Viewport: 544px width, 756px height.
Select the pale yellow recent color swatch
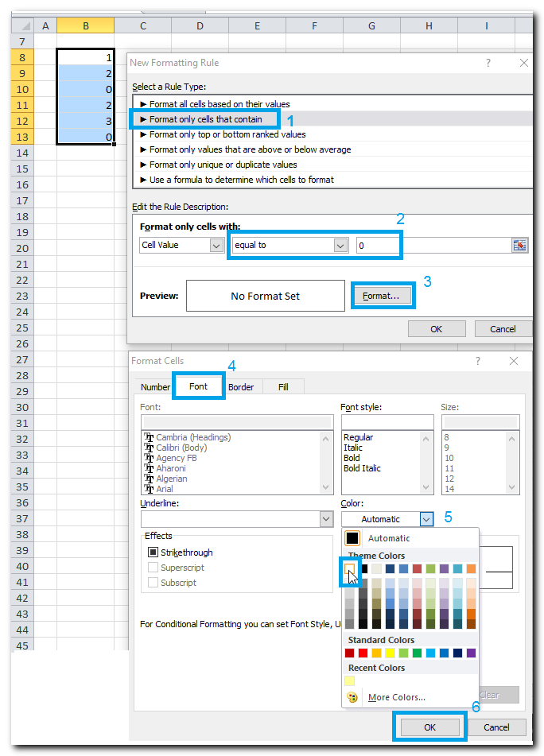[x=350, y=681]
